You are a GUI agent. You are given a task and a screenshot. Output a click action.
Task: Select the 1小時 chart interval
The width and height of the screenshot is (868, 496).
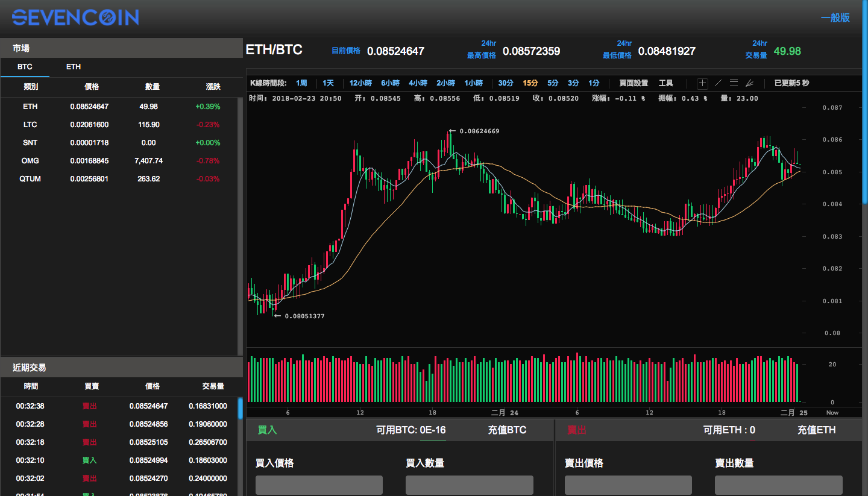point(473,83)
